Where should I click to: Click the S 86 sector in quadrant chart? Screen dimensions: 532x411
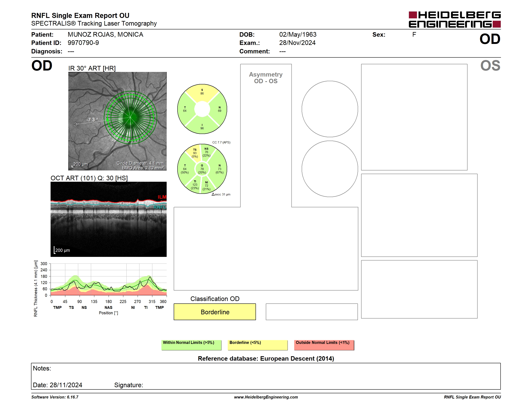click(202, 92)
